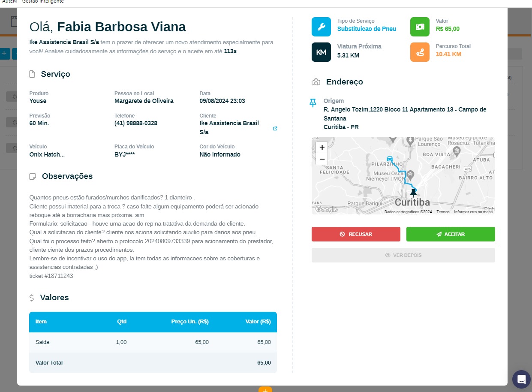Click the black destination pin on the map
Screen dimensions: 532x392
point(413,193)
